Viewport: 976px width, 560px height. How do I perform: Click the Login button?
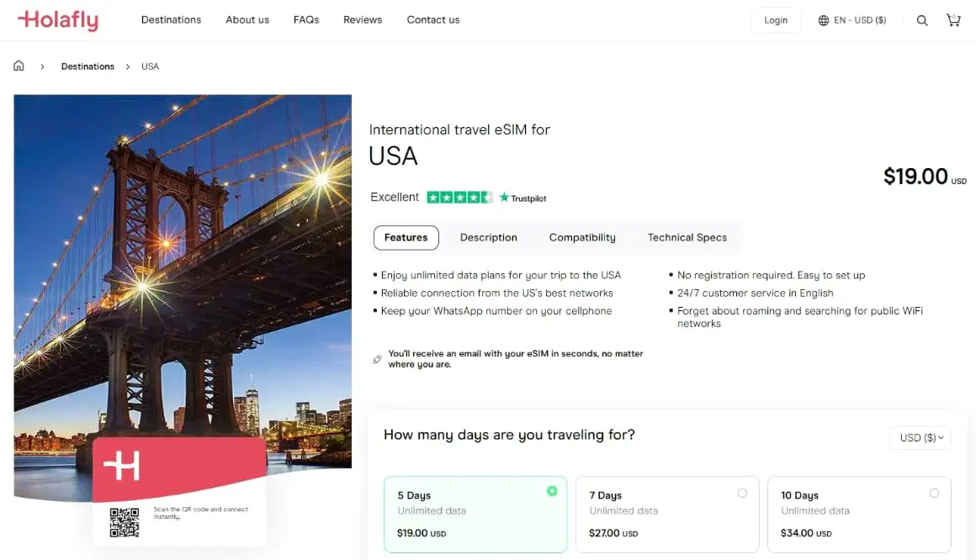[776, 20]
